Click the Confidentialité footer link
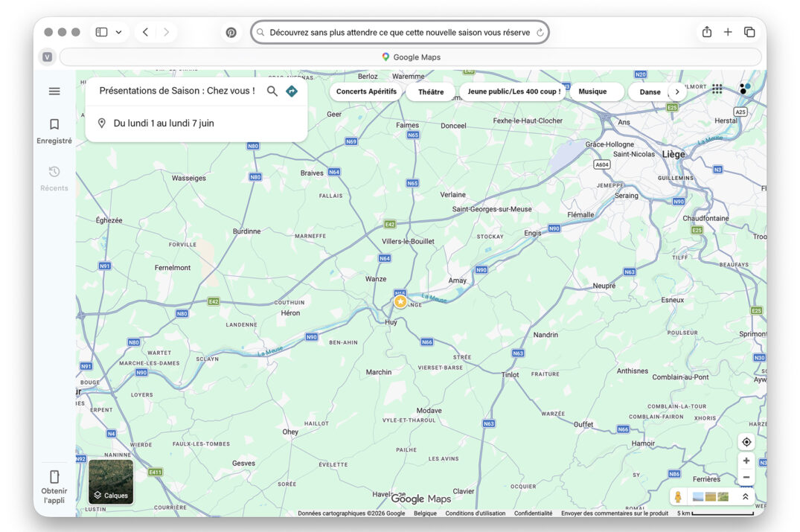 (534, 513)
